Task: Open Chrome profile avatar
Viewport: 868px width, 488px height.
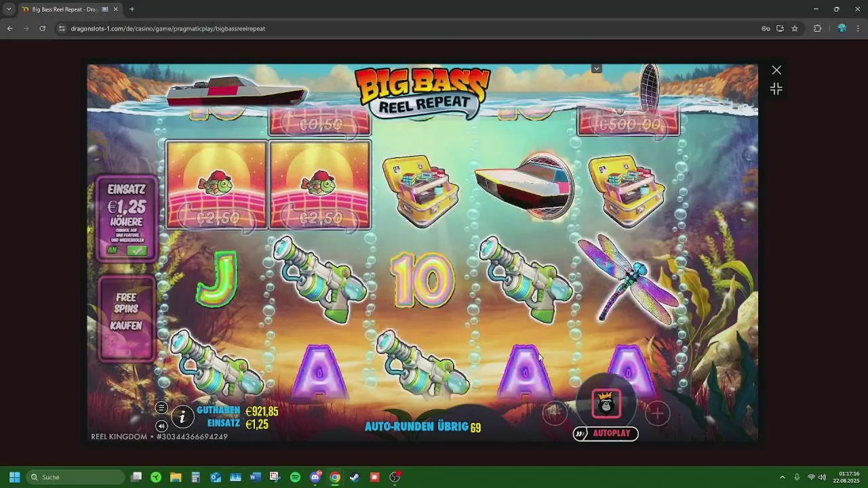Action: (842, 28)
